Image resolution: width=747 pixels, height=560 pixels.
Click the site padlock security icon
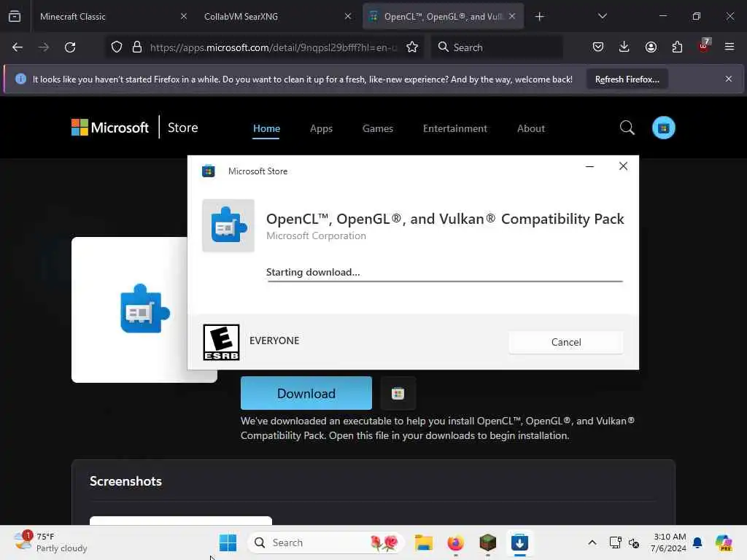pyautogui.click(x=137, y=47)
